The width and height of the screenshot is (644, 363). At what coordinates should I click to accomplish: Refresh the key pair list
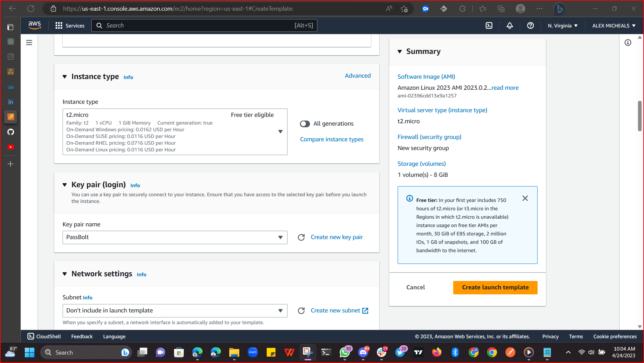pos(301,237)
